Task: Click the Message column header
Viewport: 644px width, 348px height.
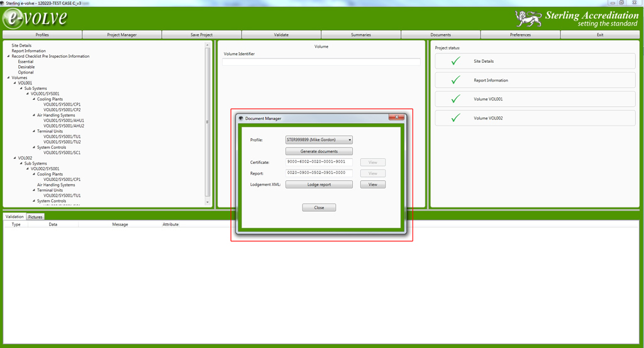Action: 120,224
